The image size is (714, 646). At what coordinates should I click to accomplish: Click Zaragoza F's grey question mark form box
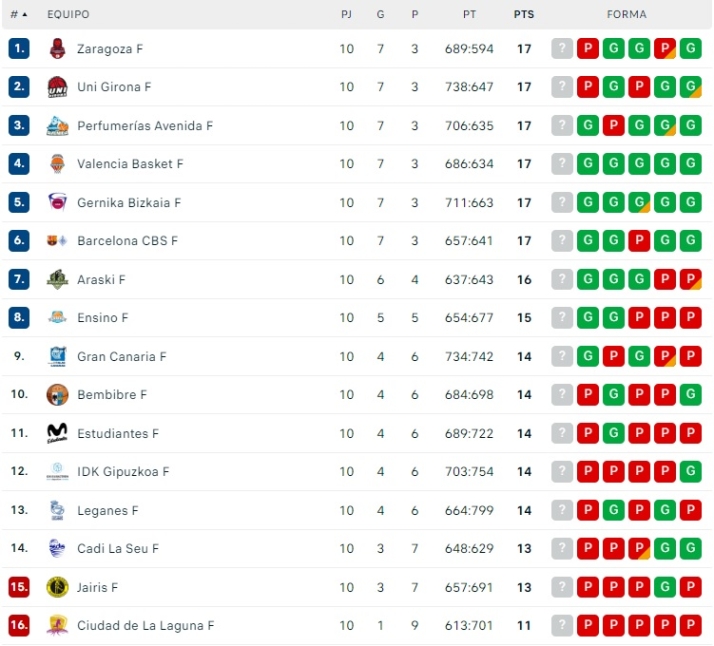coord(562,49)
